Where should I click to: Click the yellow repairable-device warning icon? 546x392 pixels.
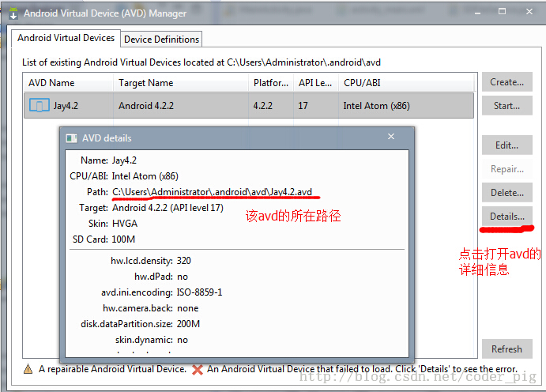[28, 369]
